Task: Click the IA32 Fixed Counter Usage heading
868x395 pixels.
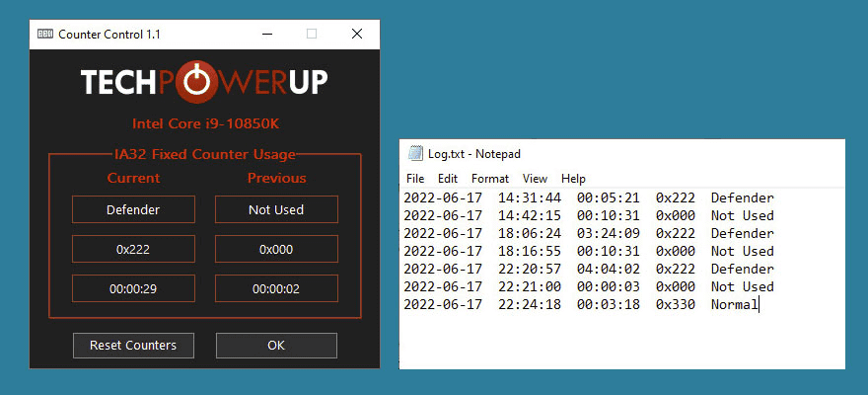Action: point(205,155)
